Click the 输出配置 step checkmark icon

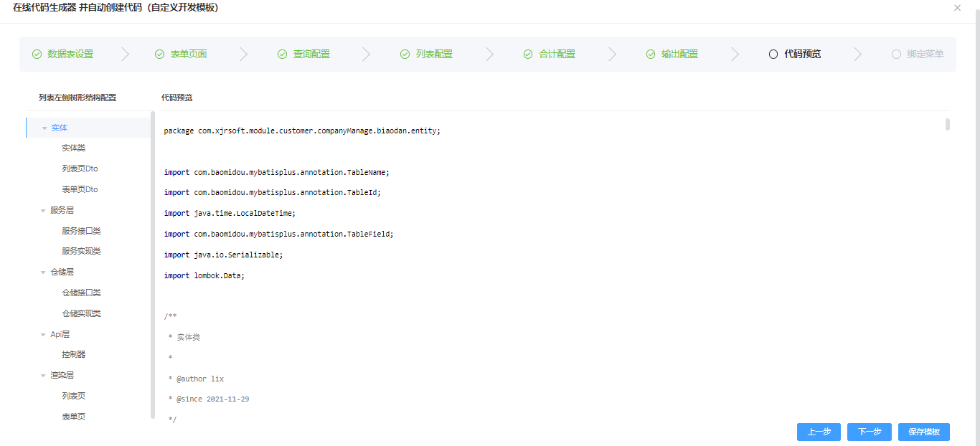651,54
